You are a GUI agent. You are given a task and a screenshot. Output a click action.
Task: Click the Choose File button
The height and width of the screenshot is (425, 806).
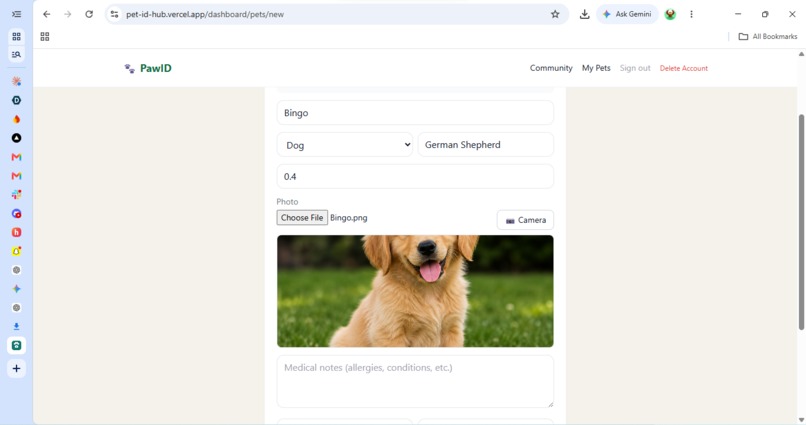click(x=302, y=217)
